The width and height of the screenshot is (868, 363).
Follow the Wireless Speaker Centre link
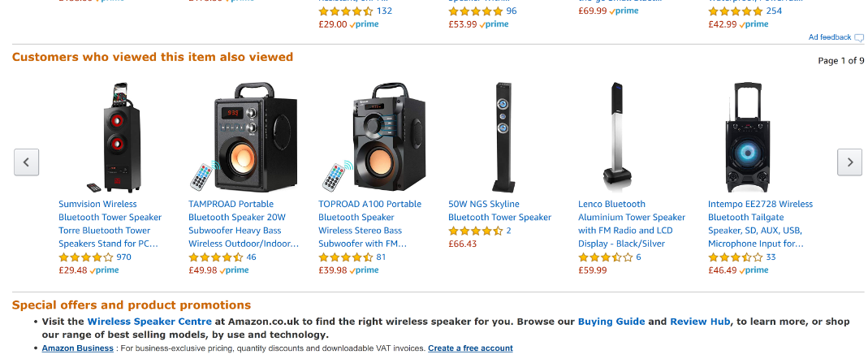point(149,322)
